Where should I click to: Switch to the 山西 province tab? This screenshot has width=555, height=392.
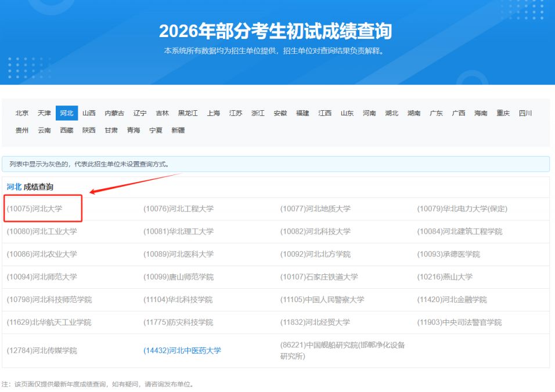(x=89, y=113)
